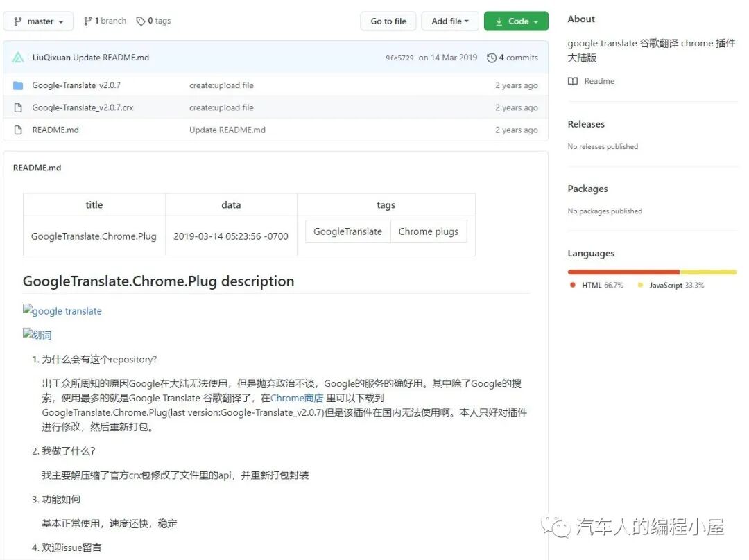Click the google translate broken image link
The image size is (749, 560).
pyautogui.click(x=62, y=310)
